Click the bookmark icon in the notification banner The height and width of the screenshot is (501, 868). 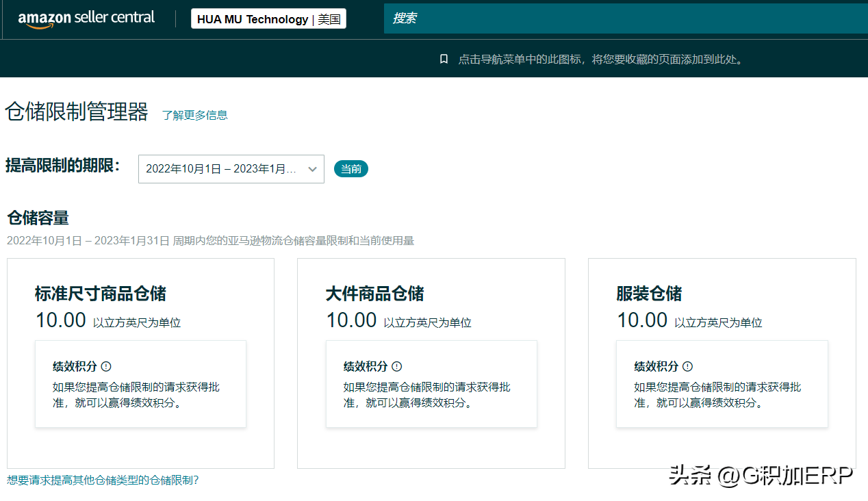[x=444, y=59]
